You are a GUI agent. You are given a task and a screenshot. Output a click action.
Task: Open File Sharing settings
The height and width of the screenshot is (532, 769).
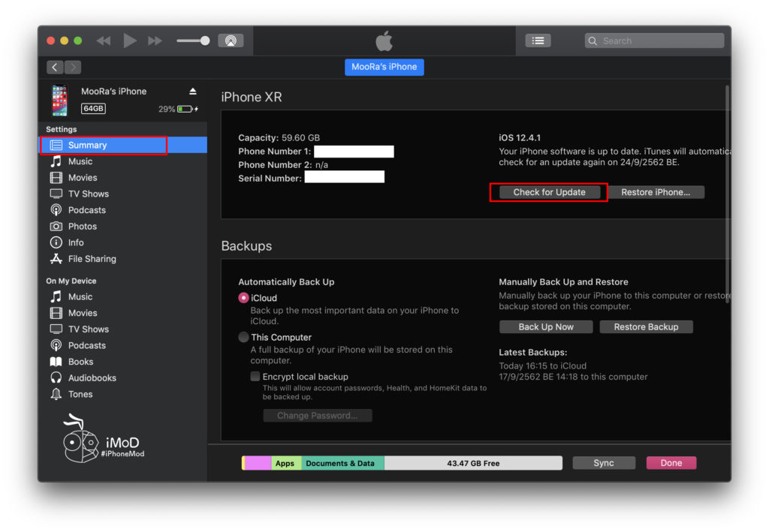coord(90,258)
